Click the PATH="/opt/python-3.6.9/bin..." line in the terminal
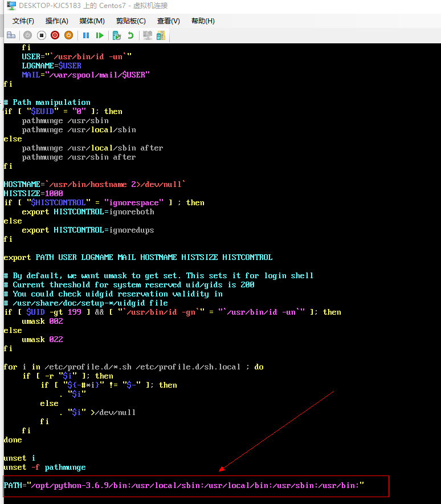Screen dimensions: 441x504 pyautogui.click(x=183, y=485)
